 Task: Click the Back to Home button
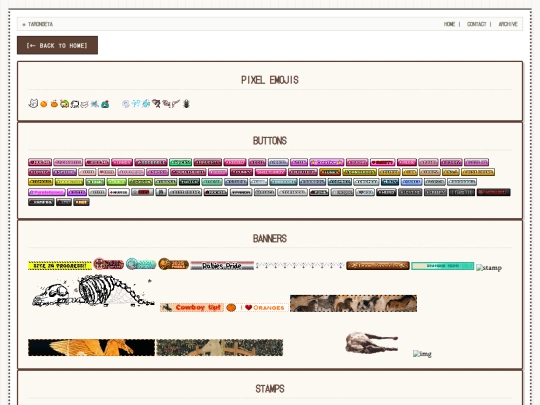point(57,45)
